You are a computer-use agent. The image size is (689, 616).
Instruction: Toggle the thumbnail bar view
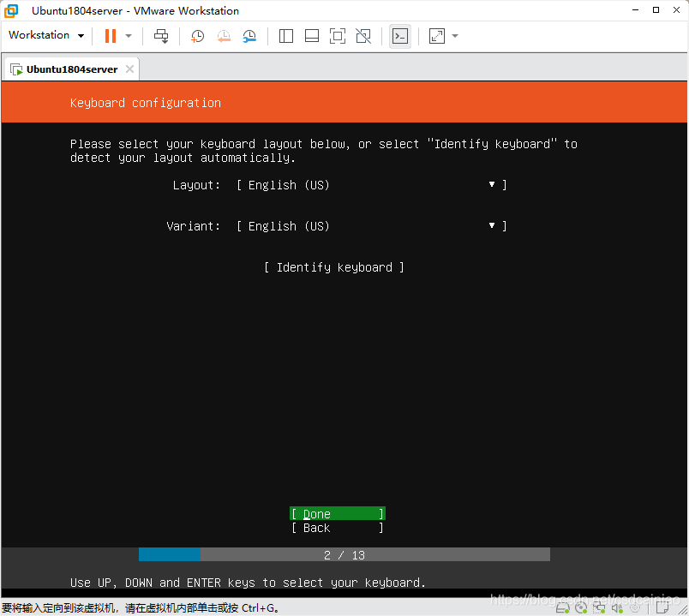click(x=312, y=36)
